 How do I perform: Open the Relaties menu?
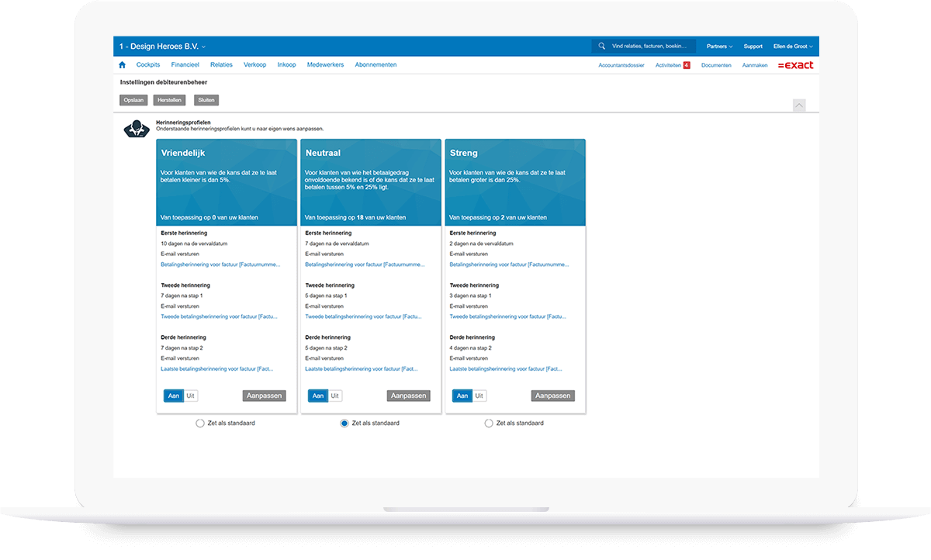click(x=221, y=65)
